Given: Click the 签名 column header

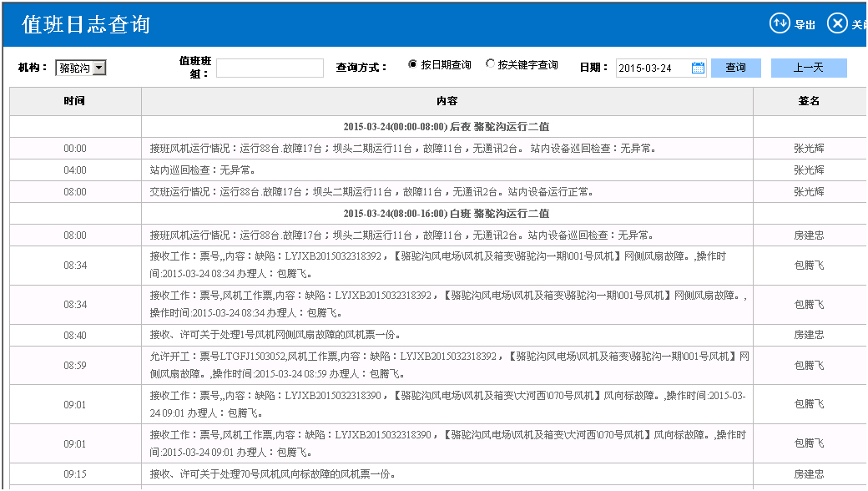Looking at the screenshot, I should (x=806, y=101).
